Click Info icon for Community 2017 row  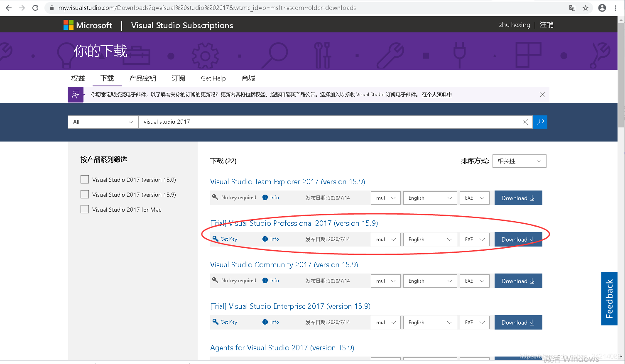(x=265, y=281)
